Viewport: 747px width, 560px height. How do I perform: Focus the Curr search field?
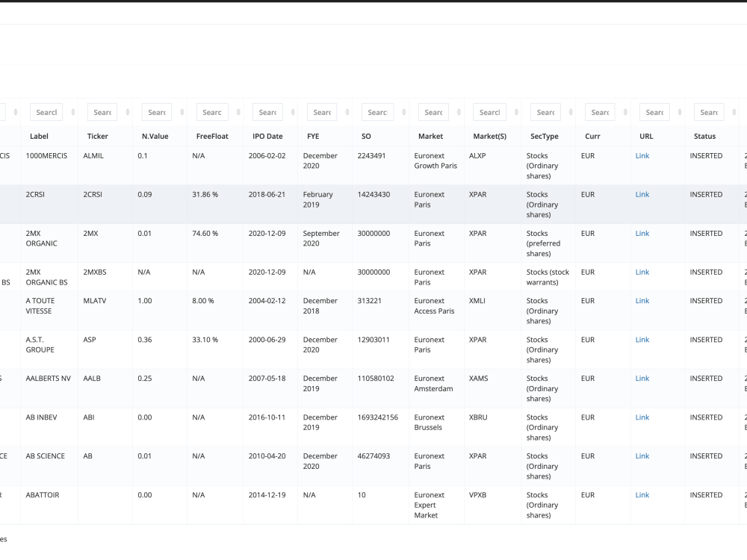coord(600,113)
